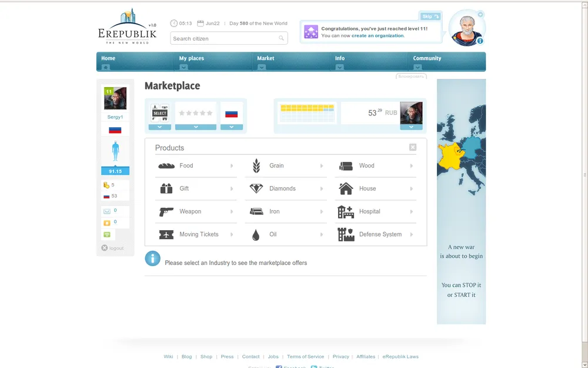Click the Hospital building icon
Image resolution: width=588 pixels, height=368 pixels.
(x=346, y=212)
